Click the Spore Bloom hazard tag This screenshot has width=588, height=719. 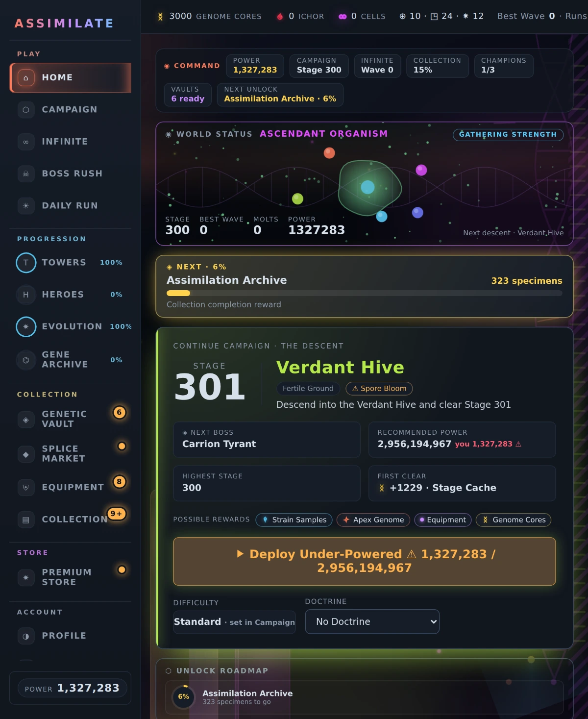coord(379,389)
